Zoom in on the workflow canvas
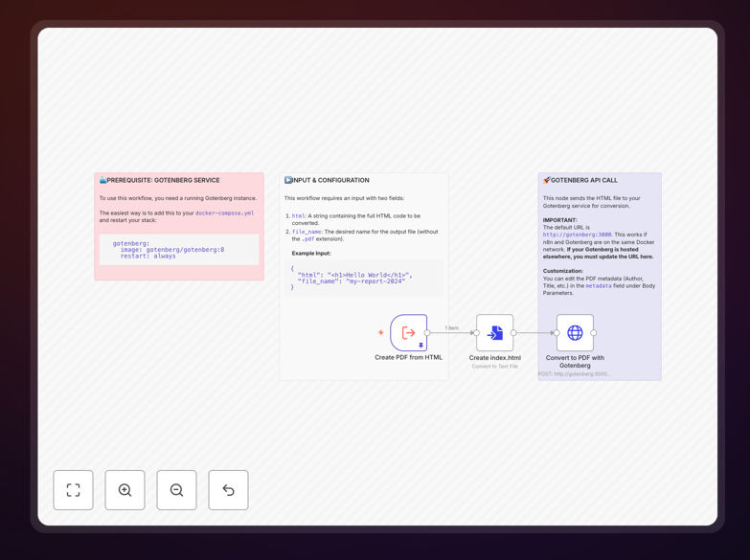 [125, 490]
